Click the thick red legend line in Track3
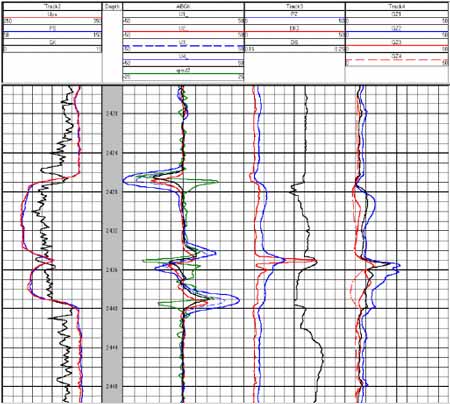The image size is (450, 404). pos(294,32)
